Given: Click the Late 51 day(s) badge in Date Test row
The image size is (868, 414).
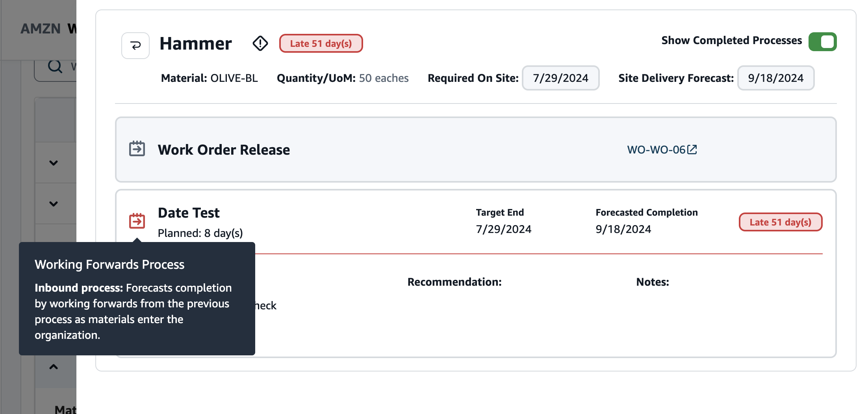Looking at the screenshot, I should click(x=780, y=222).
